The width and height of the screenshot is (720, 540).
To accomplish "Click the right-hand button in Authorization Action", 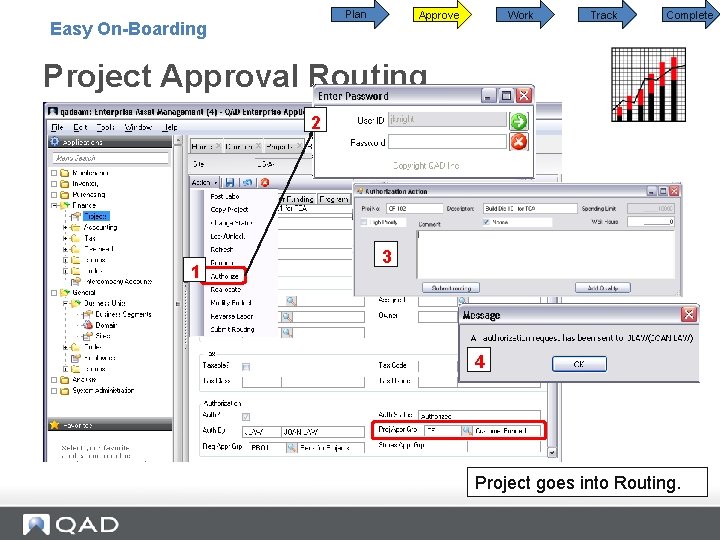I will pos(602,288).
